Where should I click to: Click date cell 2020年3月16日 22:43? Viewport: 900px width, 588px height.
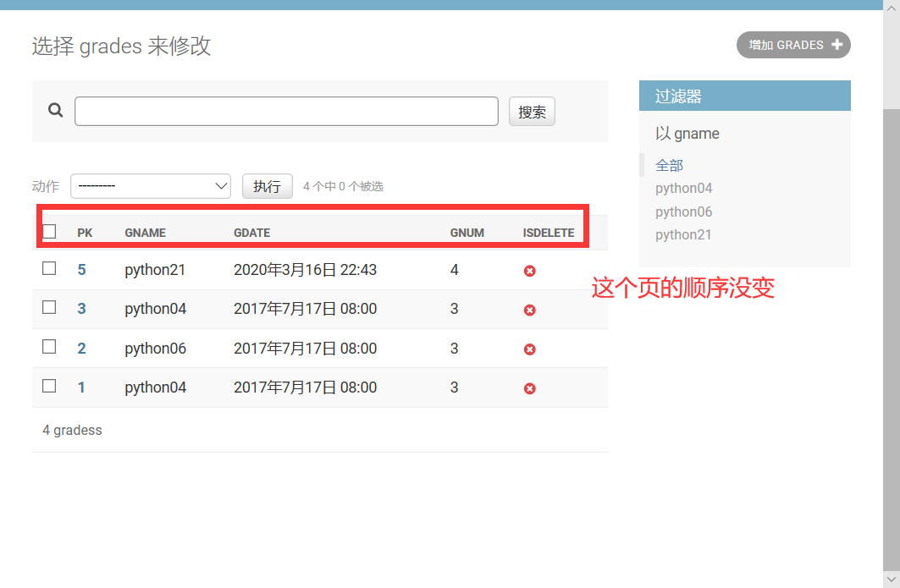coord(305,270)
